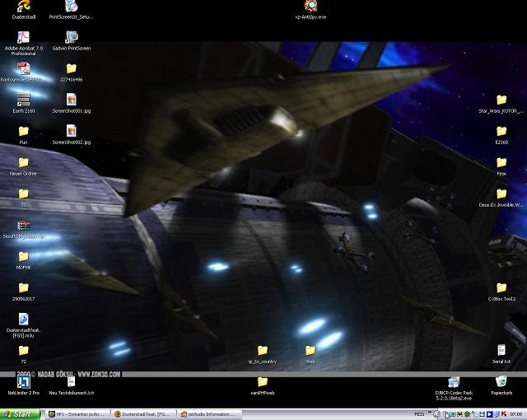
Task: Select the Kontounsaetze PDF file icon
Action: coord(24,68)
